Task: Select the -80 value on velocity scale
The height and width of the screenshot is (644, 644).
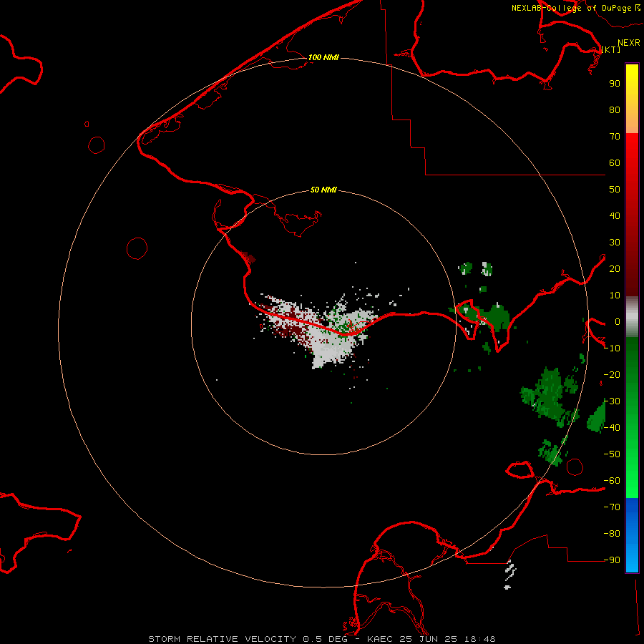Action: (x=613, y=534)
